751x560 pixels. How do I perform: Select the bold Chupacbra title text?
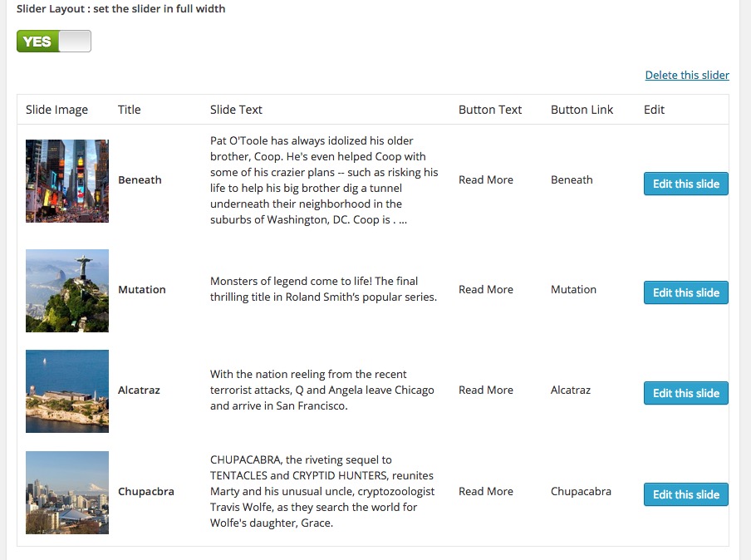(x=146, y=492)
